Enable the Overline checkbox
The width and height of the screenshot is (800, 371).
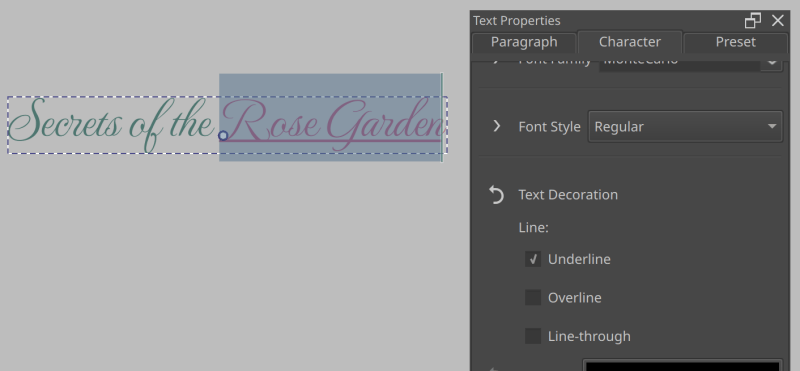click(533, 298)
